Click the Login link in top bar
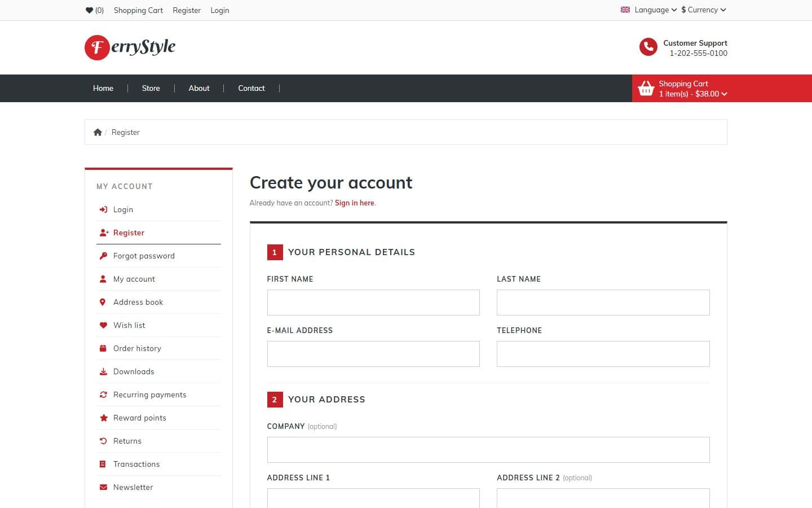 point(220,10)
